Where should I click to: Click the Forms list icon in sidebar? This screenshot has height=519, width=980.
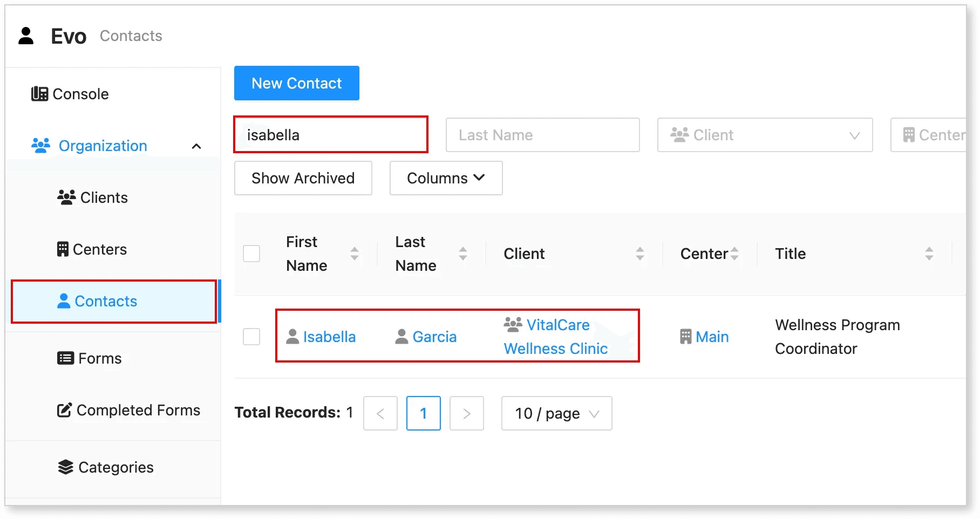[65, 358]
